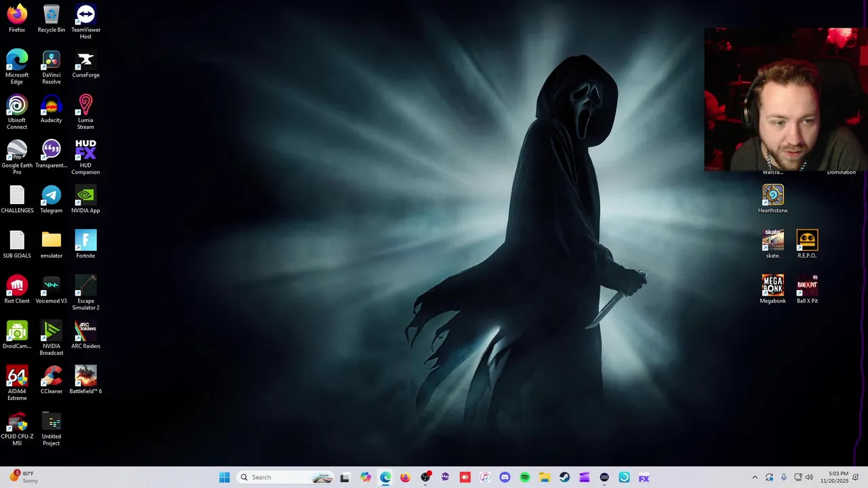Open purple chat bubble taskbar app

(x=445, y=477)
